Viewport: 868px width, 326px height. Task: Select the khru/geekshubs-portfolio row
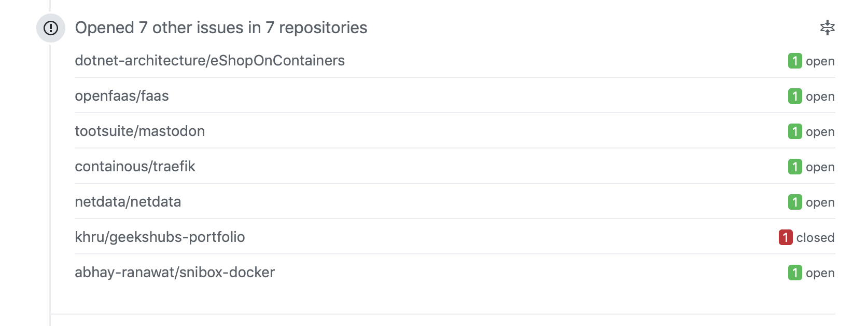(160, 237)
